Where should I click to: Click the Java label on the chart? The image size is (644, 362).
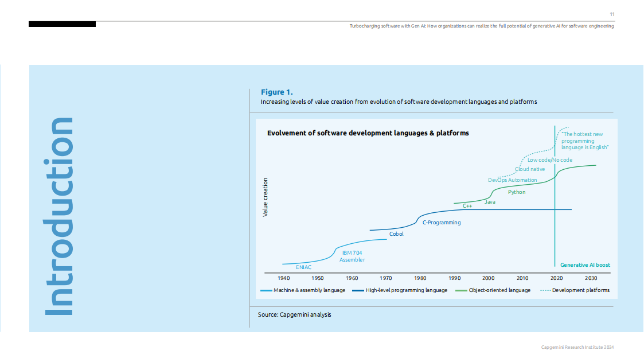click(490, 201)
